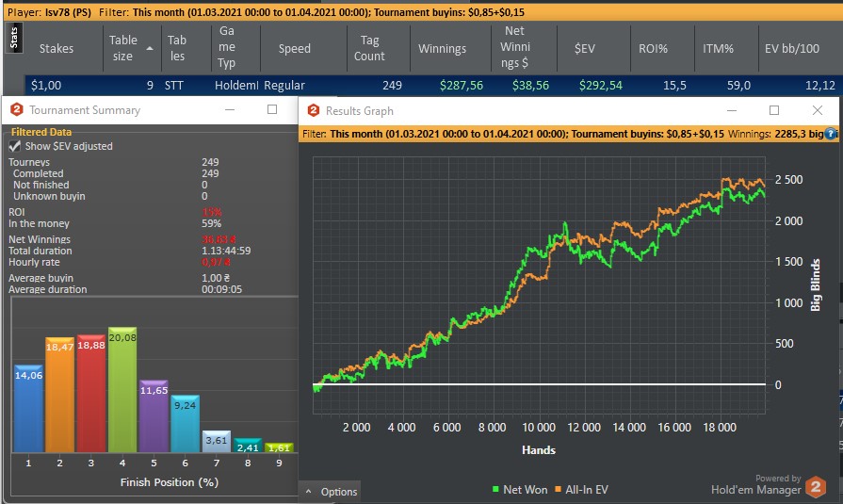
Task: Click the 9th place 1,61 bar
Action: [x=279, y=447]
